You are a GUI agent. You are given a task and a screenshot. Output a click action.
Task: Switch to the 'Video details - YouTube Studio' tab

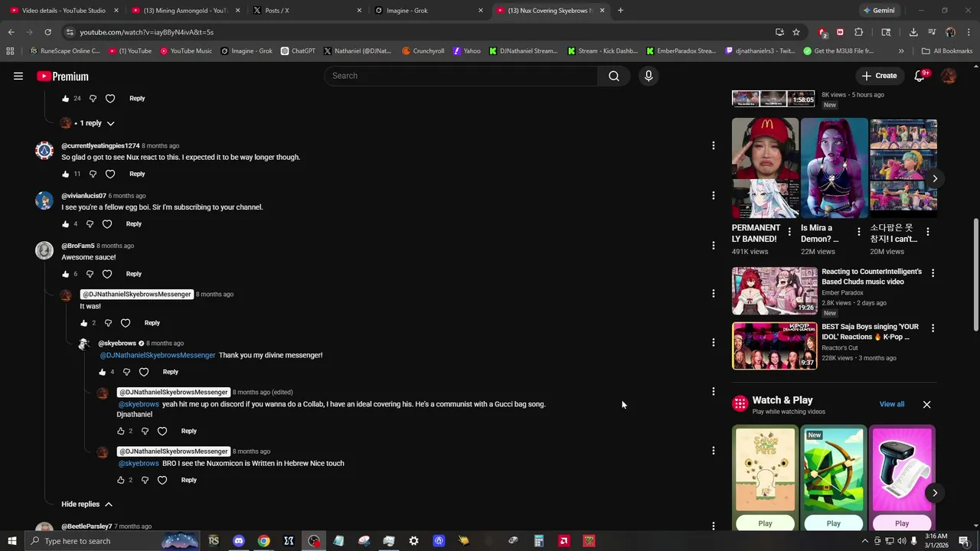(64, 11)
